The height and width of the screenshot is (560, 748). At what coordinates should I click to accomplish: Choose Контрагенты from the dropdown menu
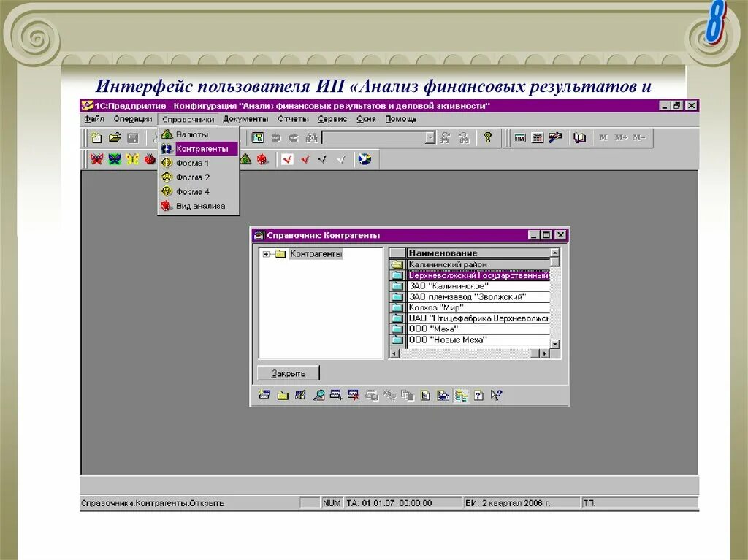[199, 149]
